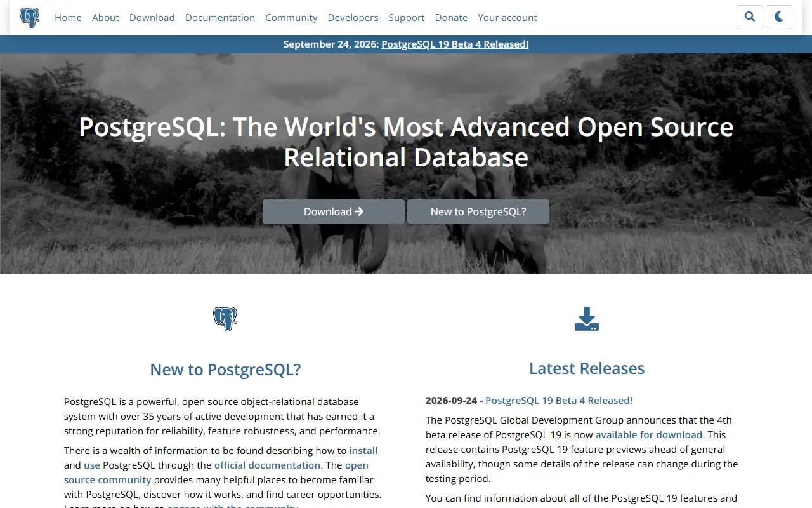Go to Your account in navbar
Viewport: 812px width, 508px height.
click(x=507, y=17)
